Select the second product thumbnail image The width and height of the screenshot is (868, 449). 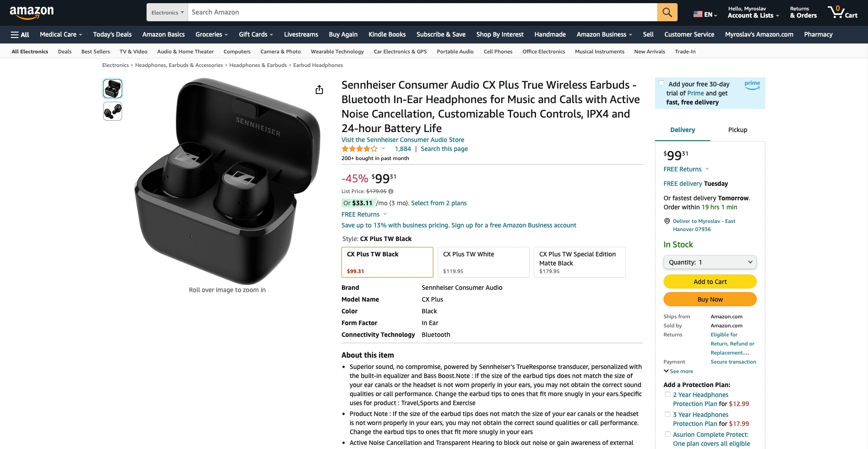(113, 111)
